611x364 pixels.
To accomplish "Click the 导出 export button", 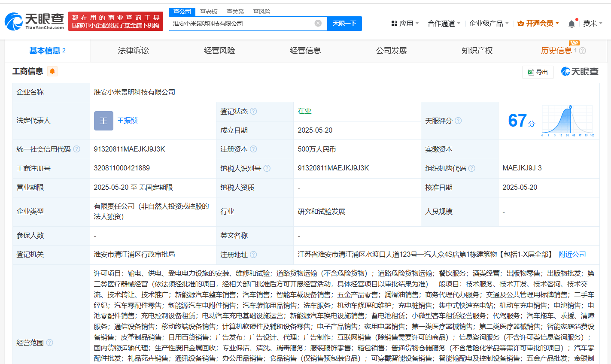I will 538,72.
